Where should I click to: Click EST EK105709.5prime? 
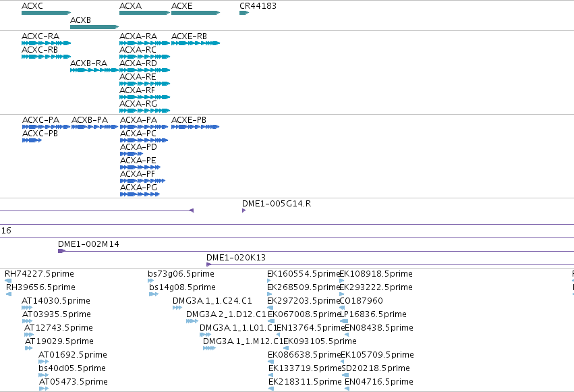click(343, 362)
